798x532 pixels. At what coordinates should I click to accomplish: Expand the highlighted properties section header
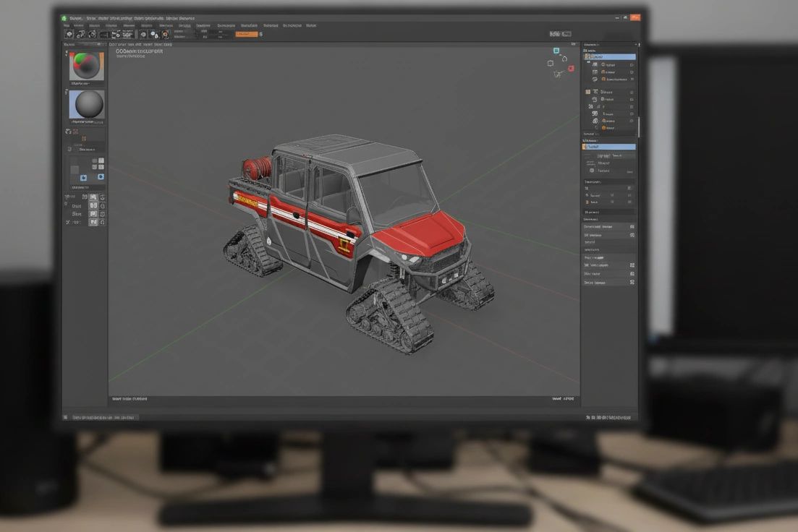tap(608, 147)
